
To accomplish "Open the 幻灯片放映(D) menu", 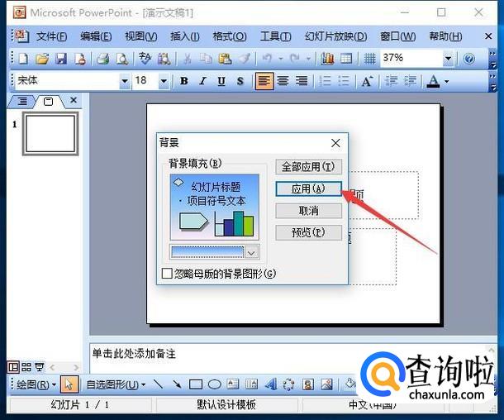I will (x=336, y=36).
